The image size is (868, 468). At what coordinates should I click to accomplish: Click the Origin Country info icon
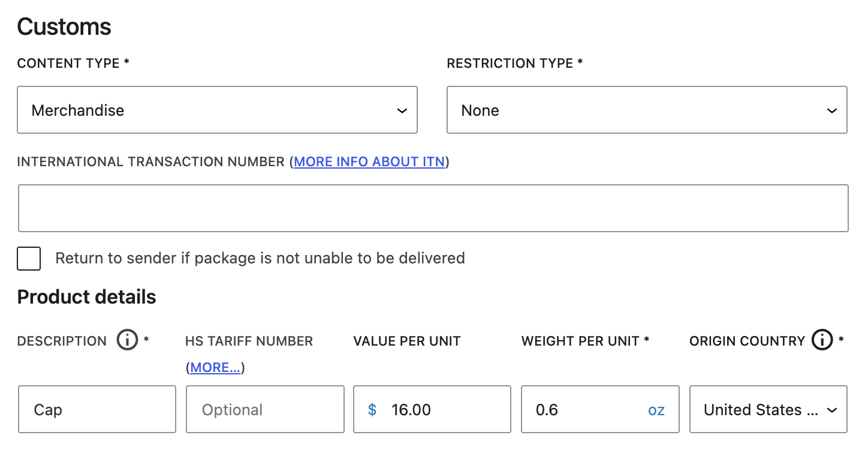[821, 340]
